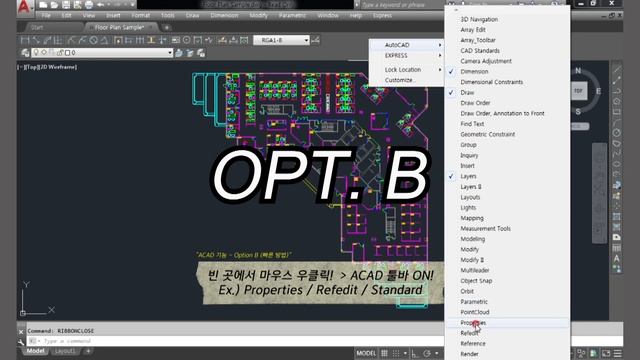Image resolution: width=640 pixels, height=360 pixels.
Task: Open the Parametric menu
Action: (292, 16)
